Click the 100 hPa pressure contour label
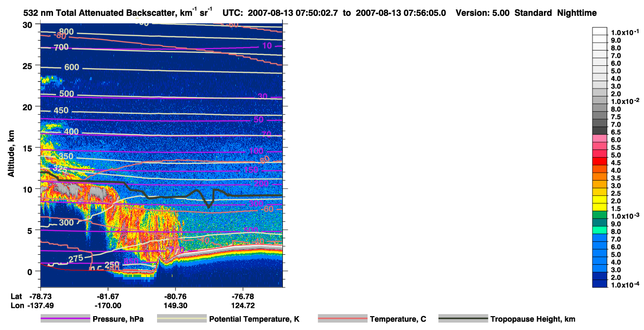 pyautogui.click(x=256, y=151)
